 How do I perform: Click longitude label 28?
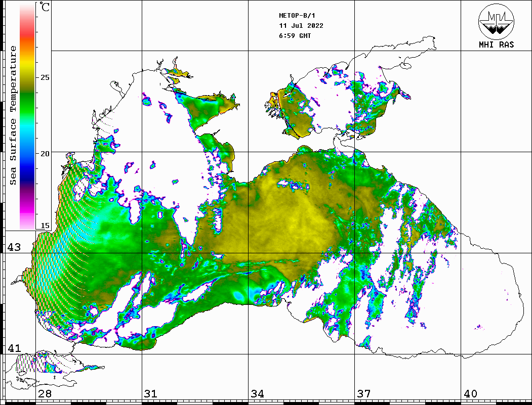coord(45,394)
